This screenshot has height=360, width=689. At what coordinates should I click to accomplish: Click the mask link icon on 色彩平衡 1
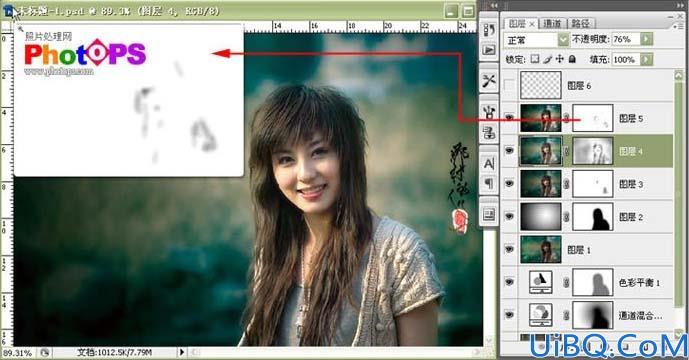[x=567, y=282]
